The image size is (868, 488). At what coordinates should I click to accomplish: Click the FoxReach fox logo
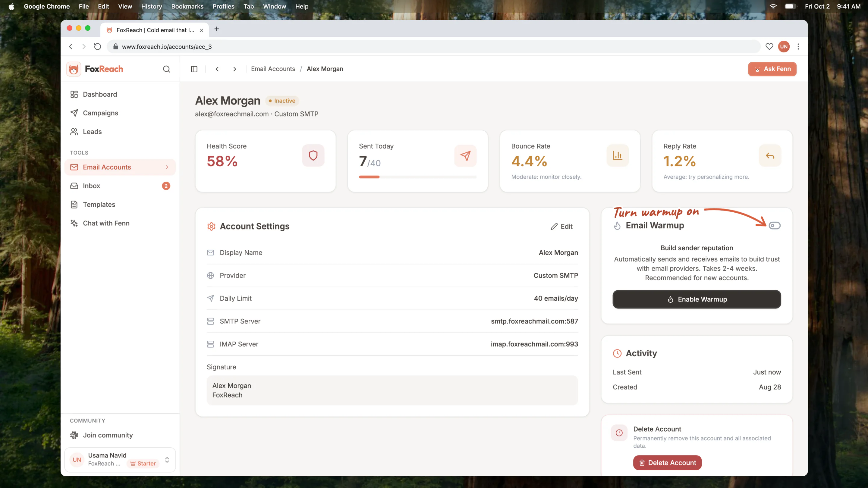pyautogui.click(x=74, y=69)
